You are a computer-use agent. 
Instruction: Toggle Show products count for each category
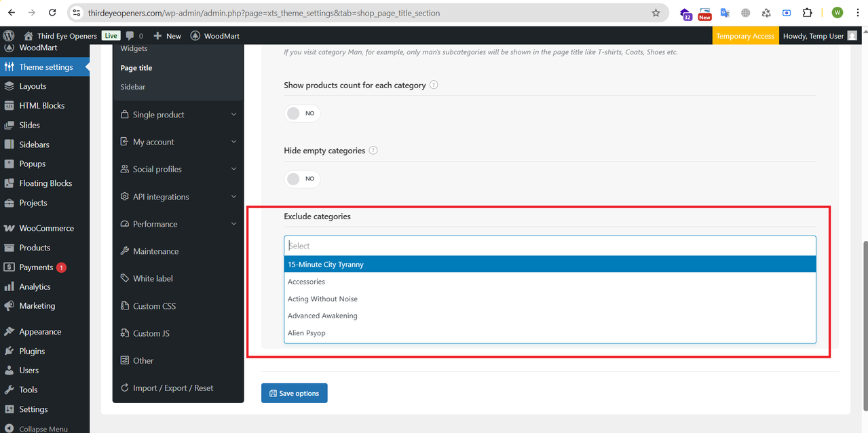(x=302, y=113)
